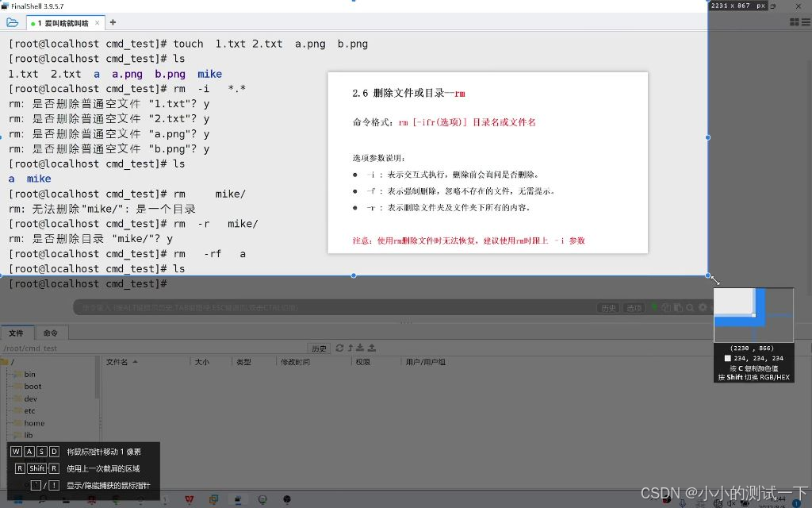This screenshot has width=812, height=508.
Task: Open the connection manager folder icon
Action: tap(11, 21)
